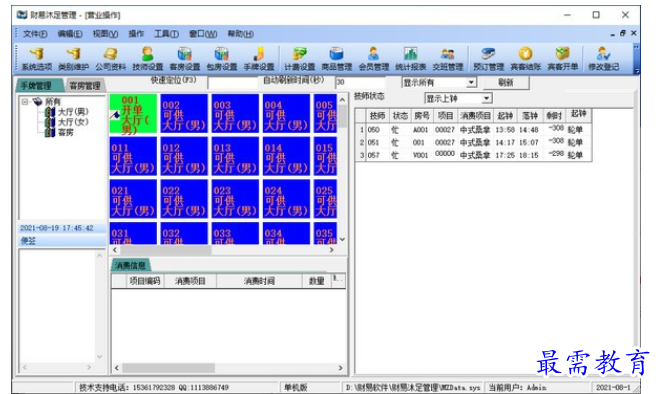The width and height of the screenshot is (658, 394).
Task: Select hand card tile 021 可供
Action: (133, 199)
